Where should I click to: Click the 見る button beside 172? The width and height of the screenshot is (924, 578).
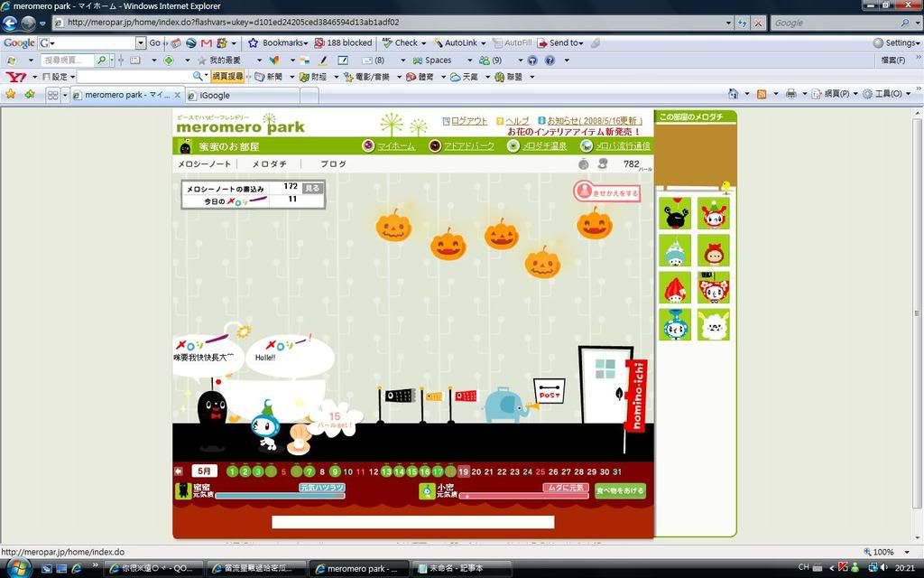312,188
